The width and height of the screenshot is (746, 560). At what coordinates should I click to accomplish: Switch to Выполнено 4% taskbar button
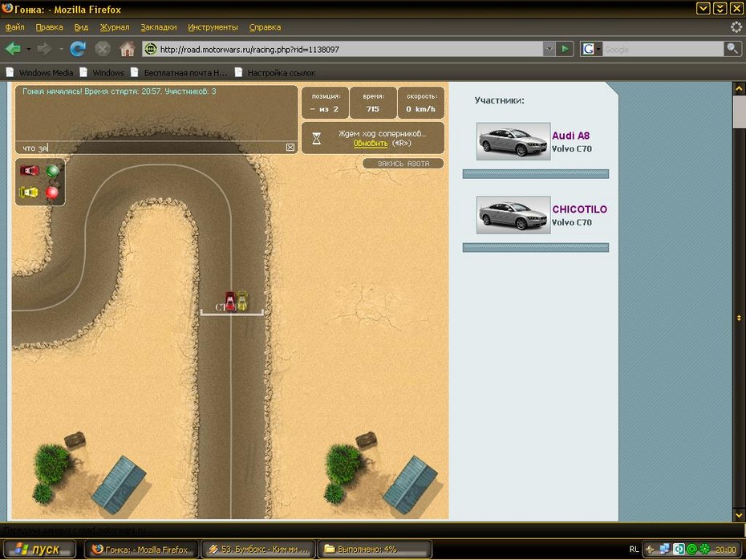click(375, 549)
